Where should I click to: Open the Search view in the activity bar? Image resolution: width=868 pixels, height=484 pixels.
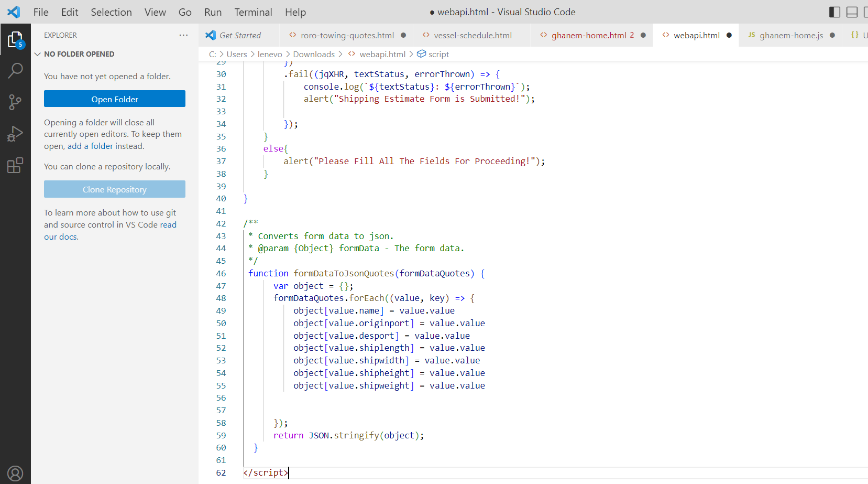(16, 70)
